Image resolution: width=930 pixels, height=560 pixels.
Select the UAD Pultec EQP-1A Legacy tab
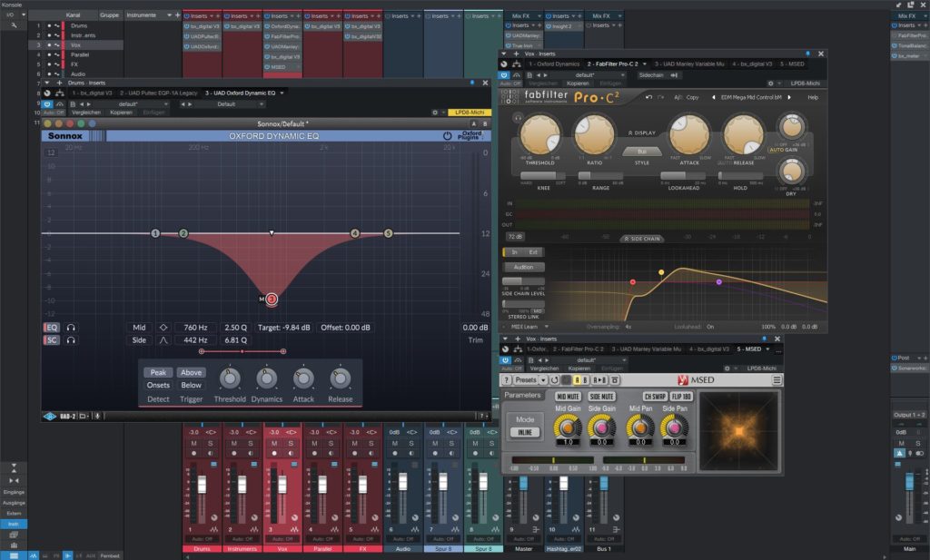(x=161, y=93)
